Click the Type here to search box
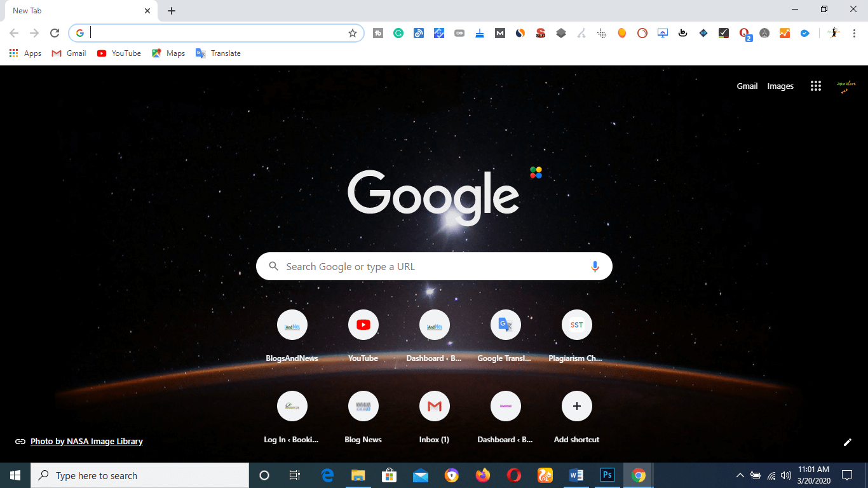 [x=140, y=475]
